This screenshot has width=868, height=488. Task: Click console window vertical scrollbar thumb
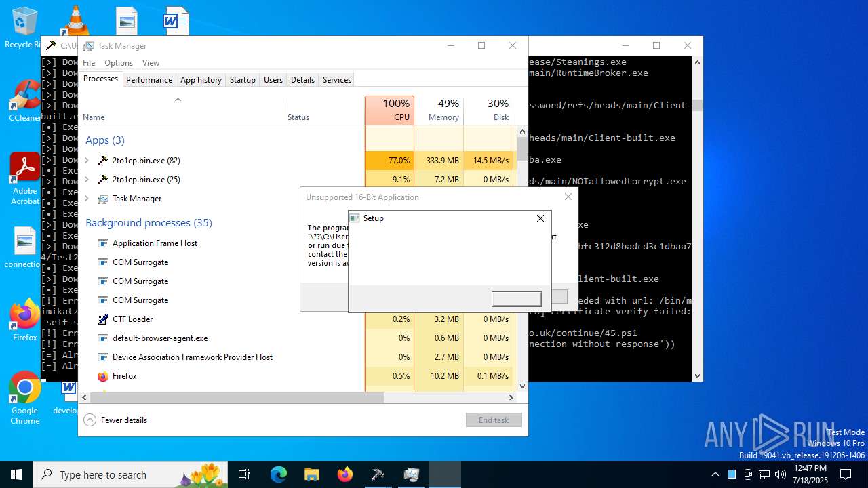[x=697, y=105]
